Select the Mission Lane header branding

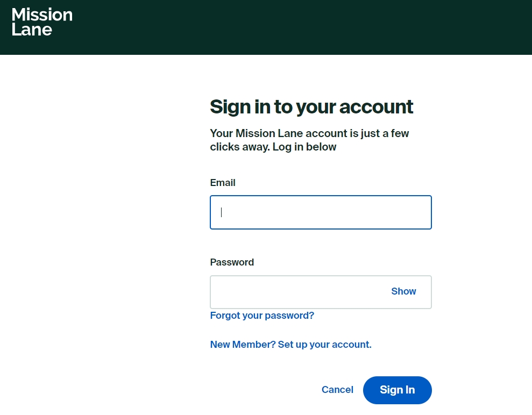tap(42, 23)
